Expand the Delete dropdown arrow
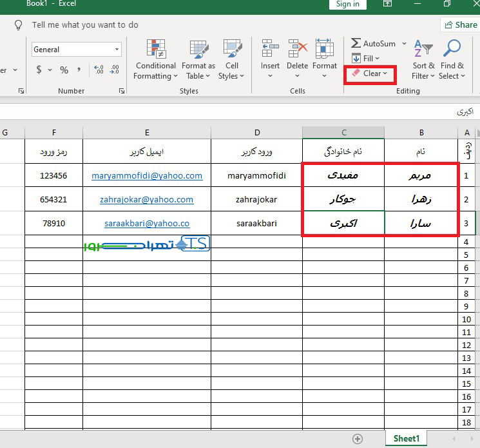Screen dimensions: 480x448 tap(297, 75)
